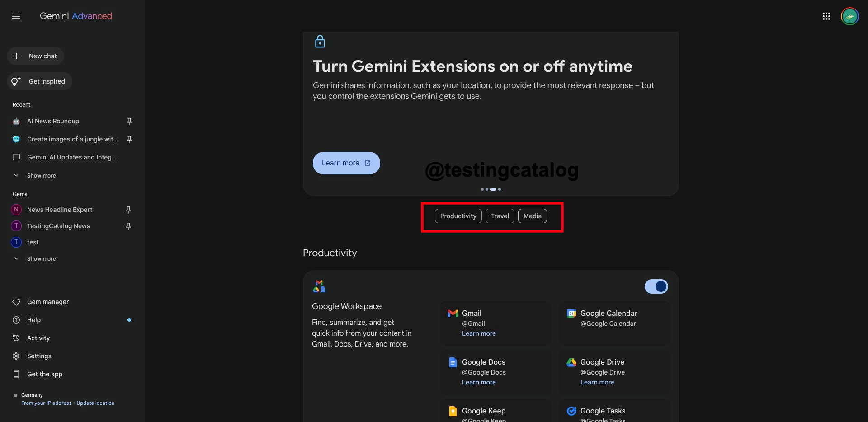Click the lock icon in the banner
Viewport: 868px width, 422px height.
(320, 42)
